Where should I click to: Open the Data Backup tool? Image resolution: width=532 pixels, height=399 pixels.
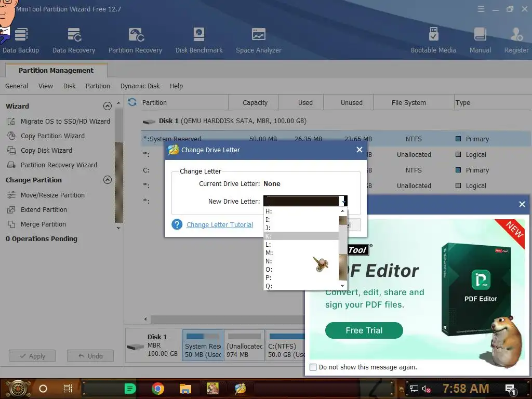point(21,41)
